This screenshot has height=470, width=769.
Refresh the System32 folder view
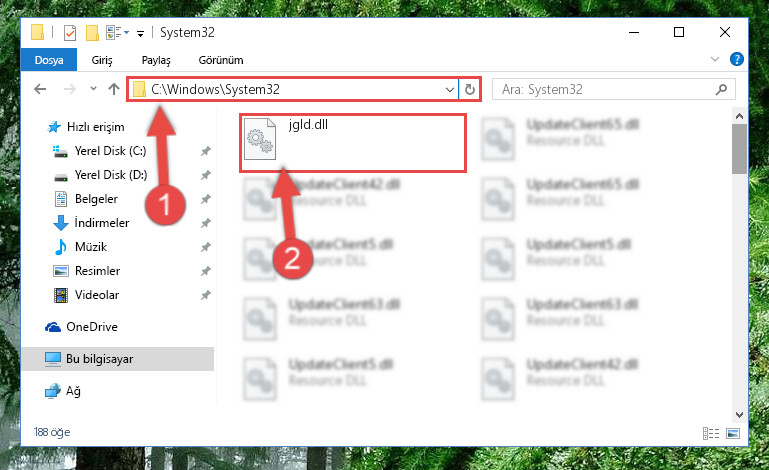click(470, 89)
